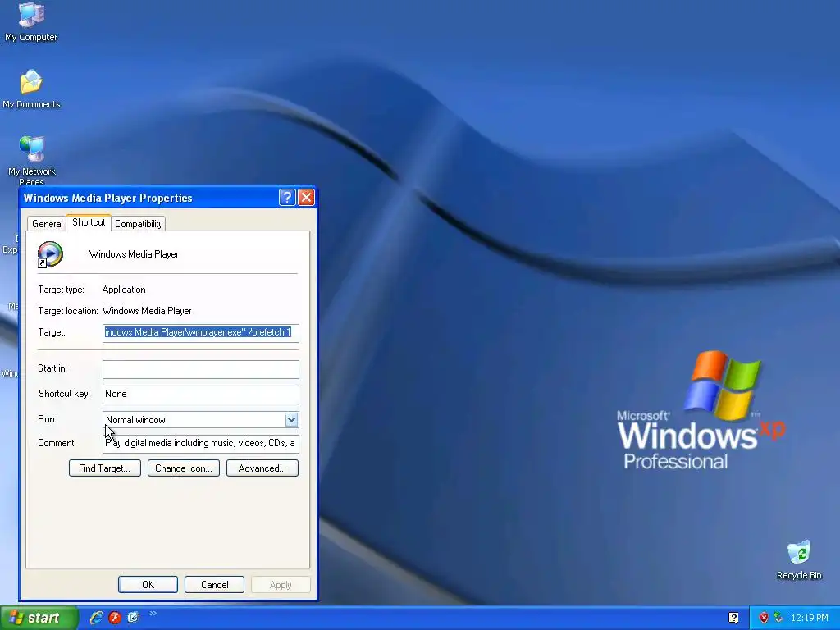Click the Target input field
The width and height of the screenshot is (840, 630).
tap(201, 333)
